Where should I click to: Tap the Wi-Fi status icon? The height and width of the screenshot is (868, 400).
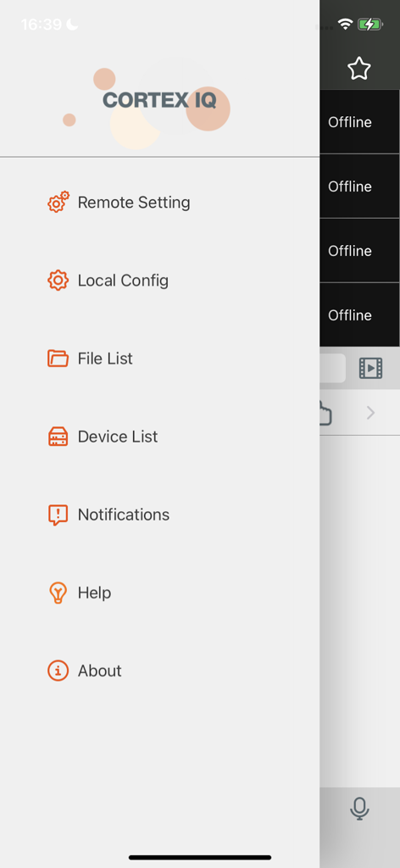346,25
